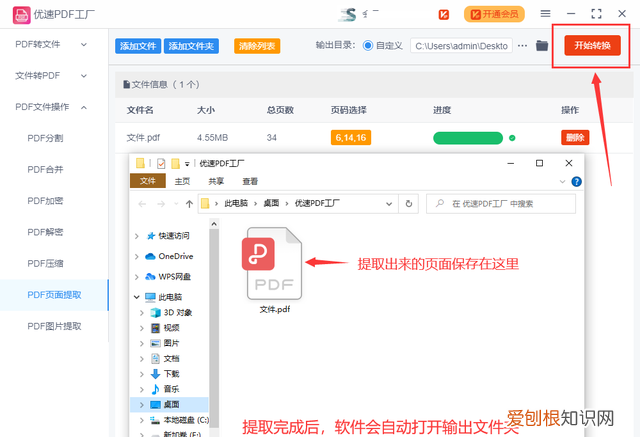640x437 pixels.
Task: Select OneDrive in Explorer navigation
Action: (x=176, y=256)
